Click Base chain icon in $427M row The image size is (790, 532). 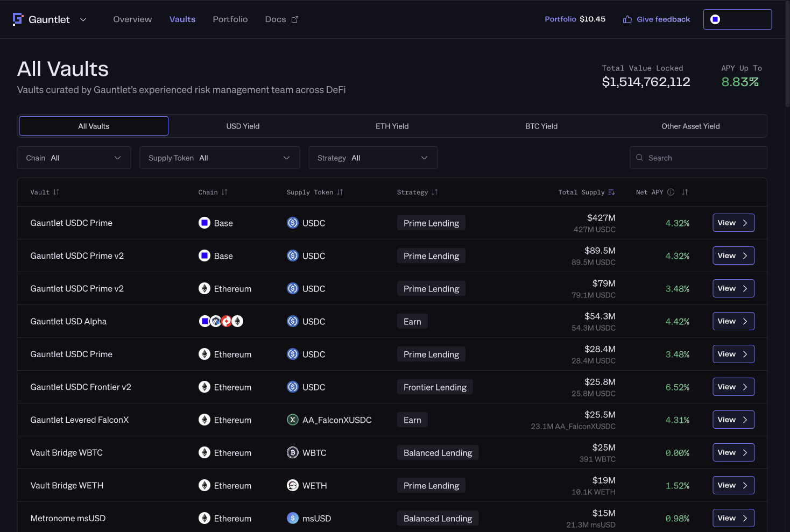click(204, 223)
